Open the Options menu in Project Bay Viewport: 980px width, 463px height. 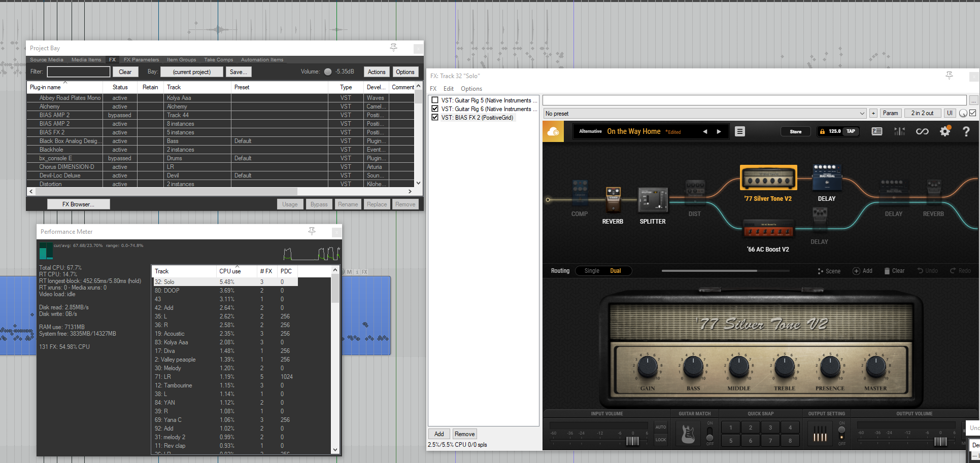[x=405, y=72]
